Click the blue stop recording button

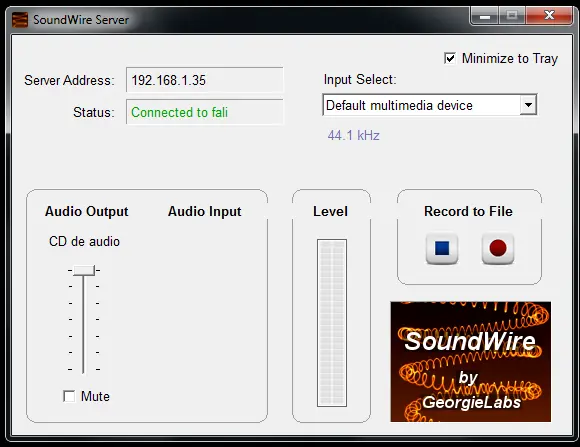point(442,249)
